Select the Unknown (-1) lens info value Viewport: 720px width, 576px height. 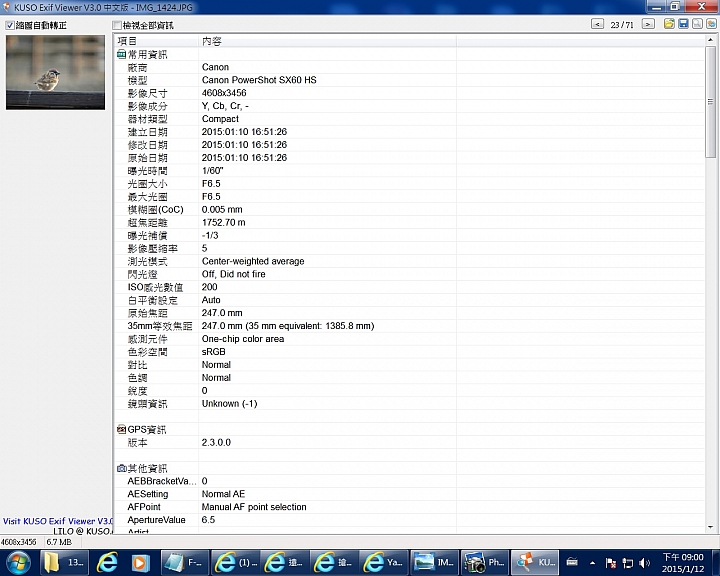pos(230,404)
